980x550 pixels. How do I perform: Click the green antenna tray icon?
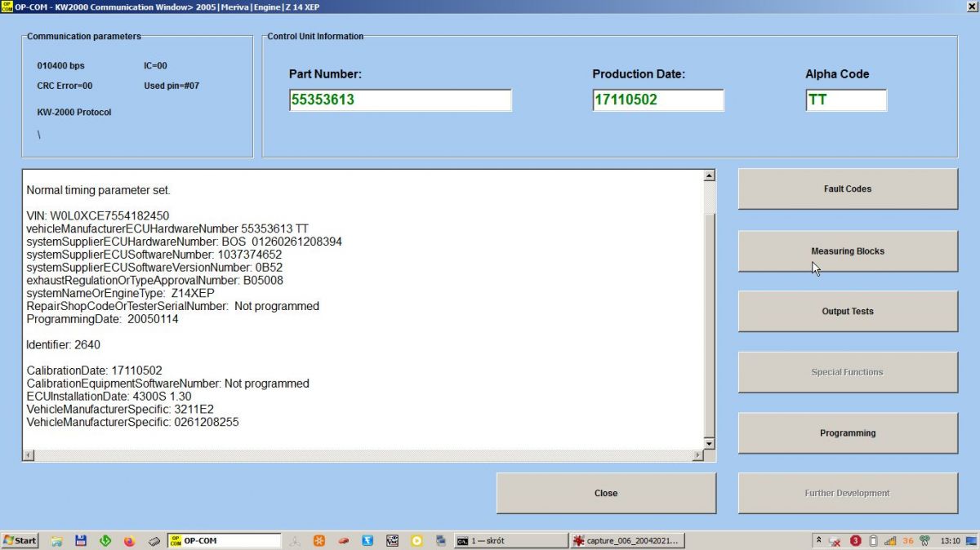(924, 541)
